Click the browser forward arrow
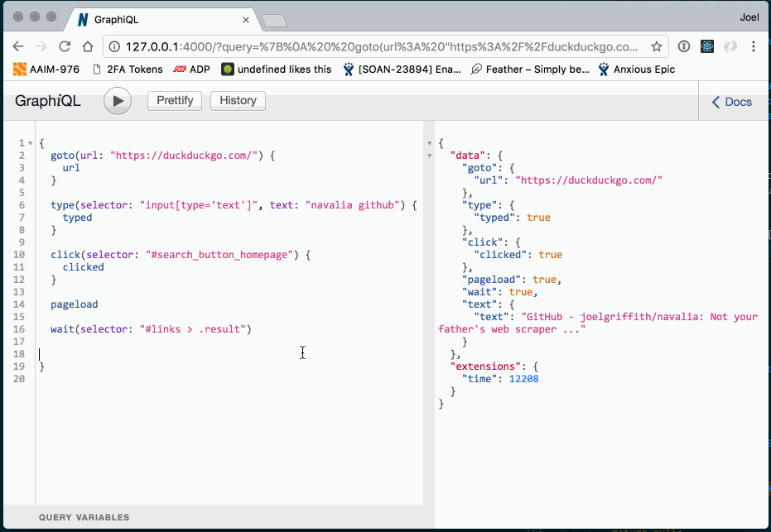 [x=41, y=46]
